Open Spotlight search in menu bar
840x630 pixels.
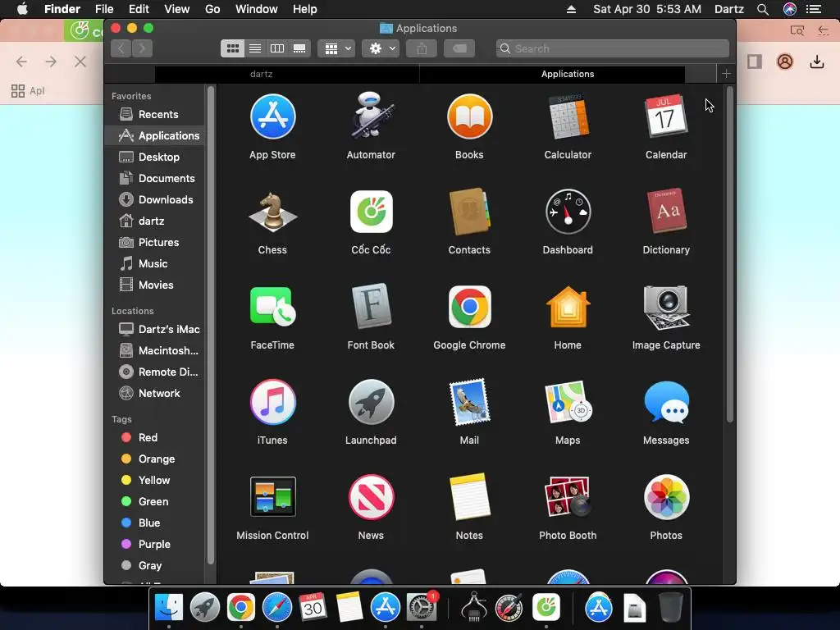coord(763,9)
